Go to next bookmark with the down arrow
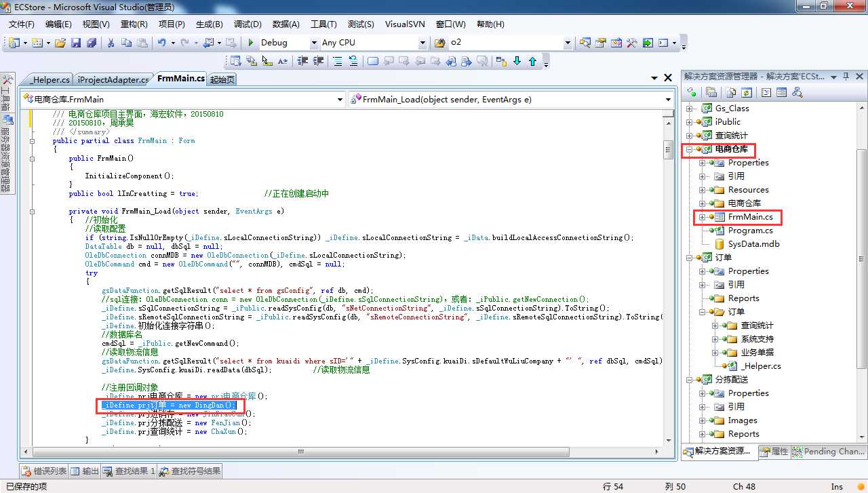Screen dimensions: 868x493 [x=517, y=61]
